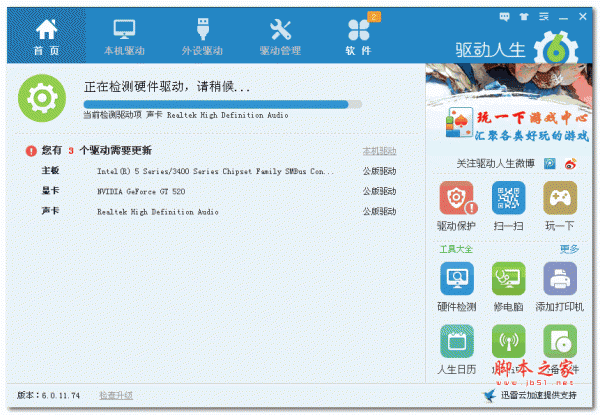Open the main menu icon in title bar
600x415 pixels.
543,17
